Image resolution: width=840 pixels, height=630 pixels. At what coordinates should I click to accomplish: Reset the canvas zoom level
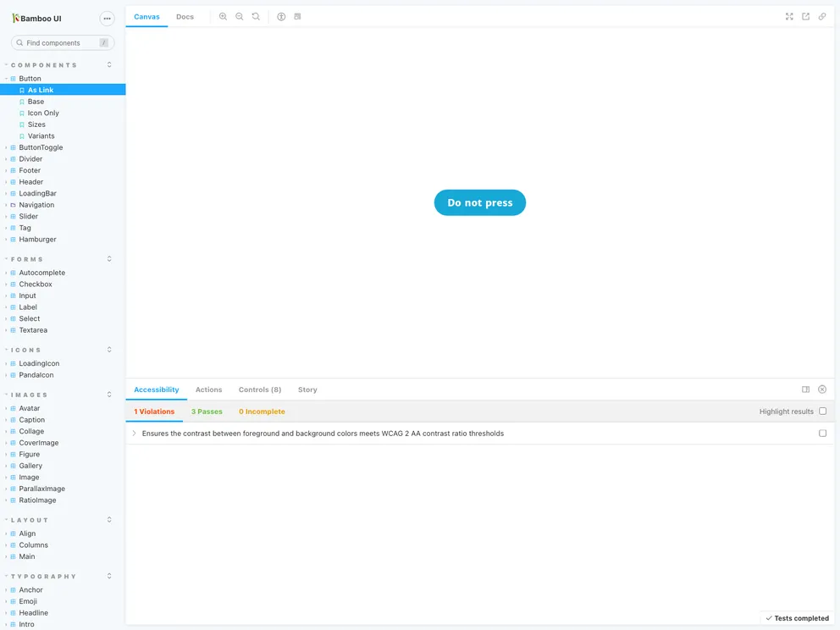[257, 16]
